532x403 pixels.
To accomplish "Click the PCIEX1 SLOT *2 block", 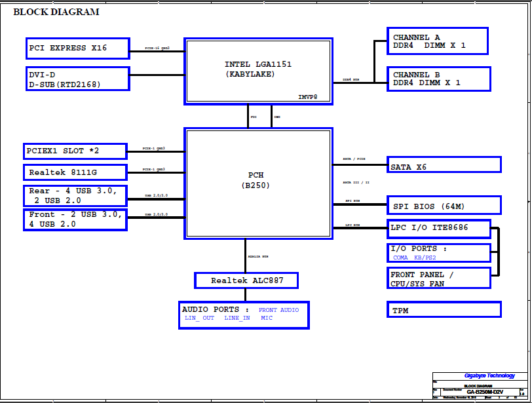I will point(75,151).
